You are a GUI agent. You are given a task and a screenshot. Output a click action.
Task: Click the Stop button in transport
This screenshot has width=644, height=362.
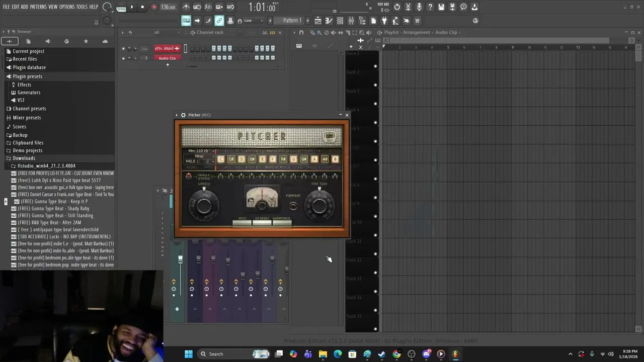[x=142, y=7]
